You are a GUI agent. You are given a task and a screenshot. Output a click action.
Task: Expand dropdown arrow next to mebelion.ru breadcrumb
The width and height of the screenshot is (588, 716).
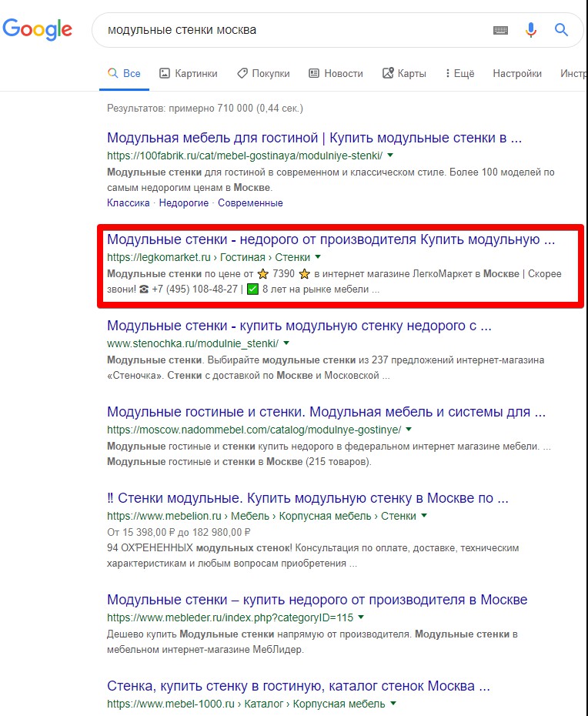click(424, 516)
